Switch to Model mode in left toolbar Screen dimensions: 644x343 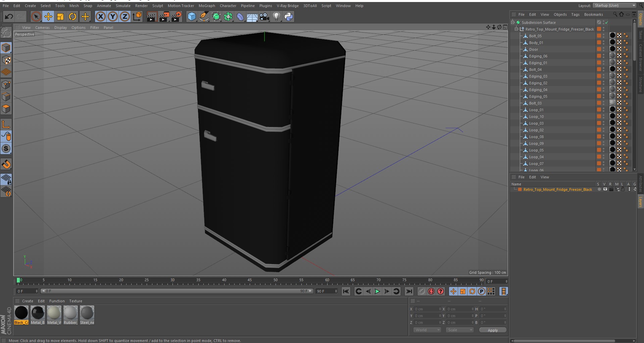6,48
